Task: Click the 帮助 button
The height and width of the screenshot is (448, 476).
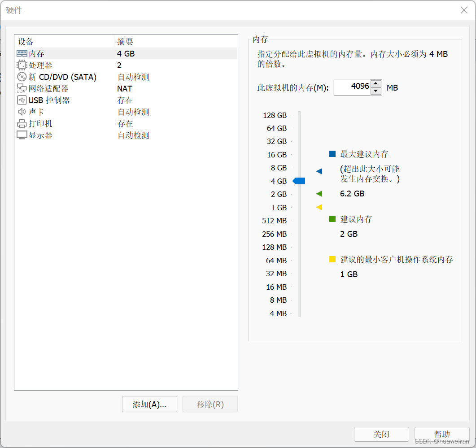Action: coord(442,435)
